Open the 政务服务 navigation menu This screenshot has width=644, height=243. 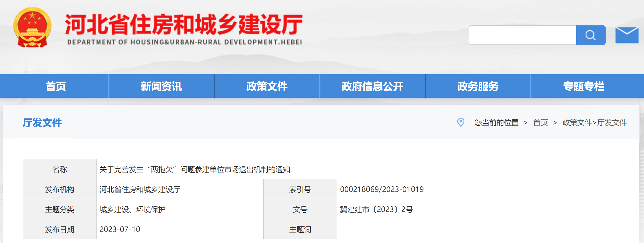point(478,86)
